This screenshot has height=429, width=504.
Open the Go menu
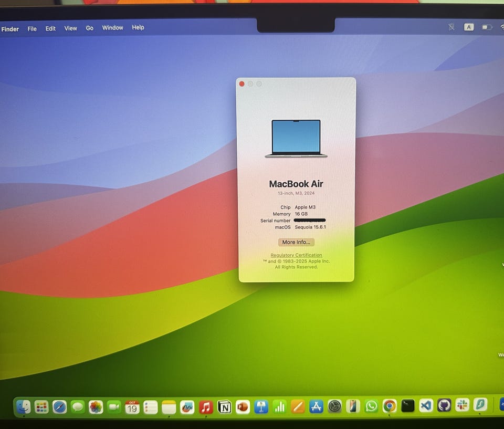90,28
